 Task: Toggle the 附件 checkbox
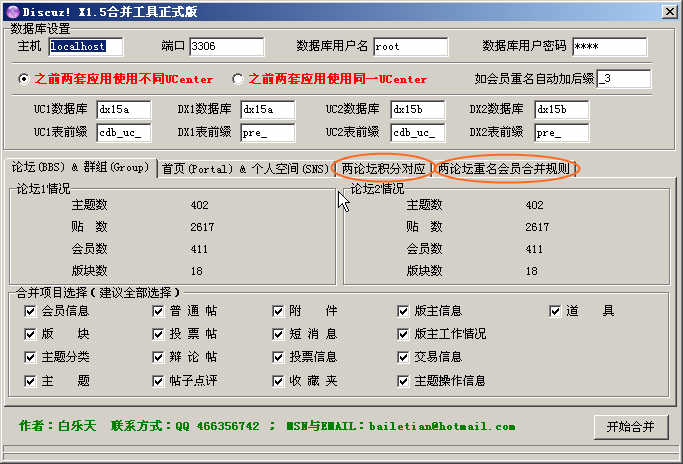[x=278, y=311]
